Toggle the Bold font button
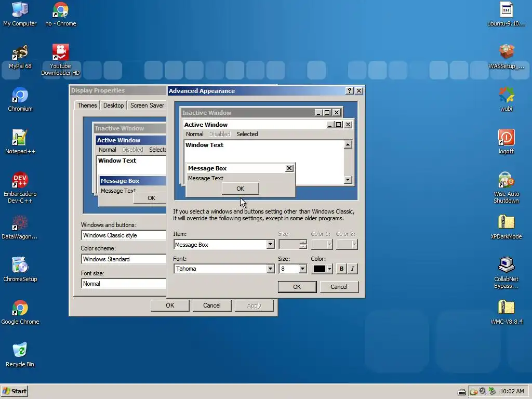This screenshot has width=532, height=399. [x=341, y=269]
